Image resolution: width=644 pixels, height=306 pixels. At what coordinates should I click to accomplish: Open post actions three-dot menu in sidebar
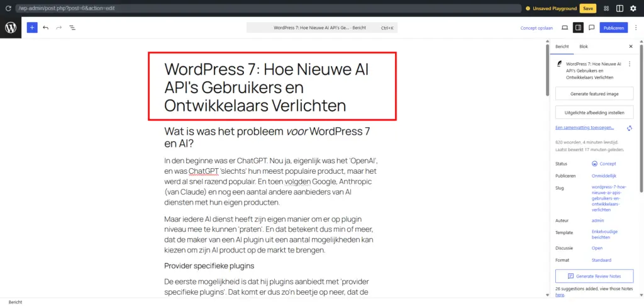630,64
